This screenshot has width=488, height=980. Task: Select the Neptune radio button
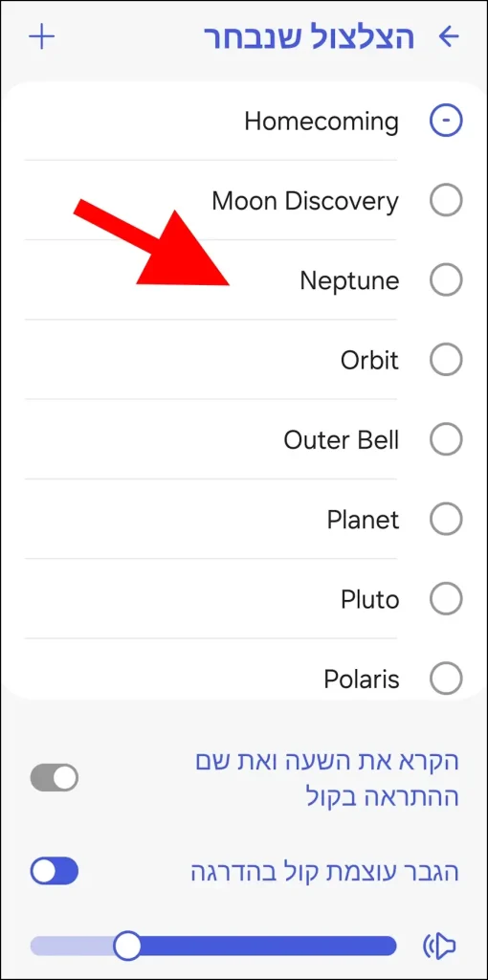pos(446,280)
